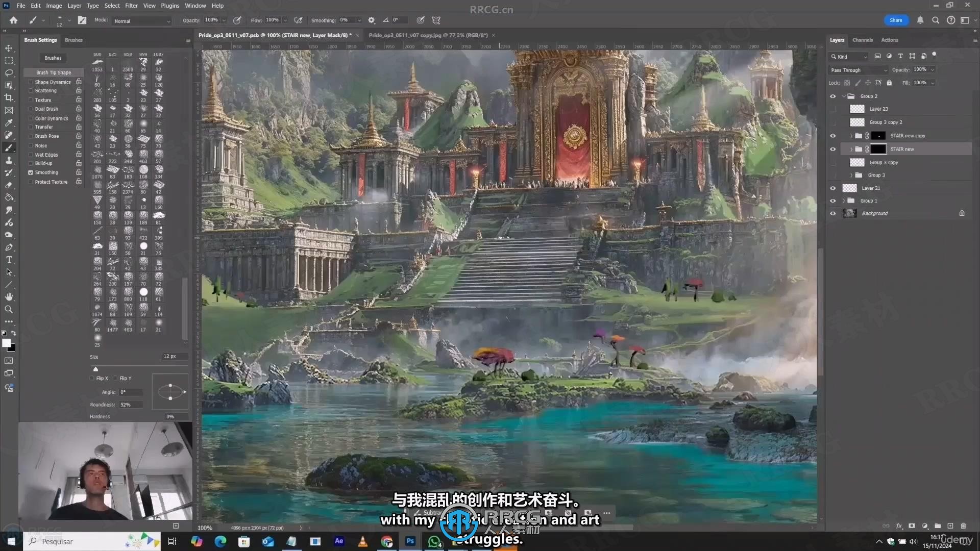Select Brush Tip Shape section
The image size is (980, 551).
click(54, 72)
